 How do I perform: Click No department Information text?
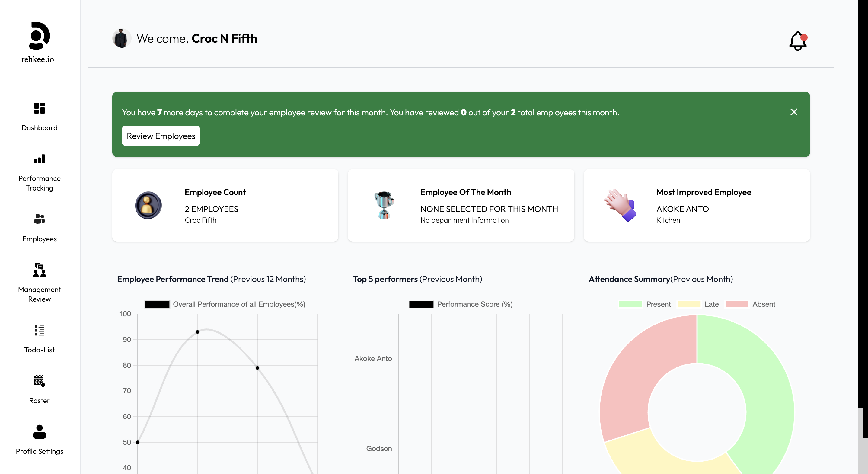tap(464, 220)
